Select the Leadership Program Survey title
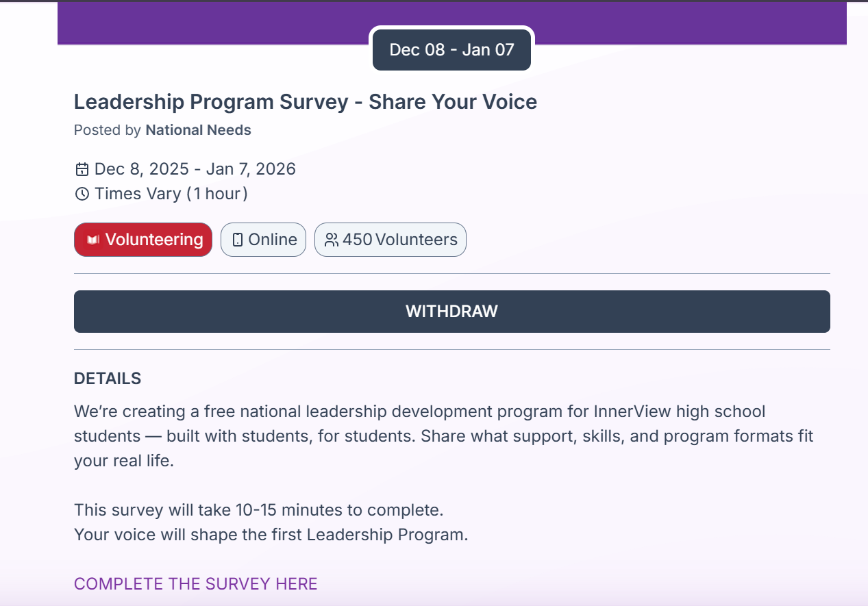The image size is (868, 606). tap(305, 102)
